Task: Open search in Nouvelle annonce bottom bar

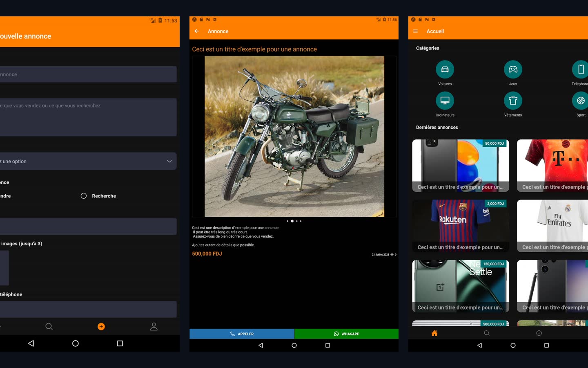Action: pyautogui.click(x=49, y=326)
